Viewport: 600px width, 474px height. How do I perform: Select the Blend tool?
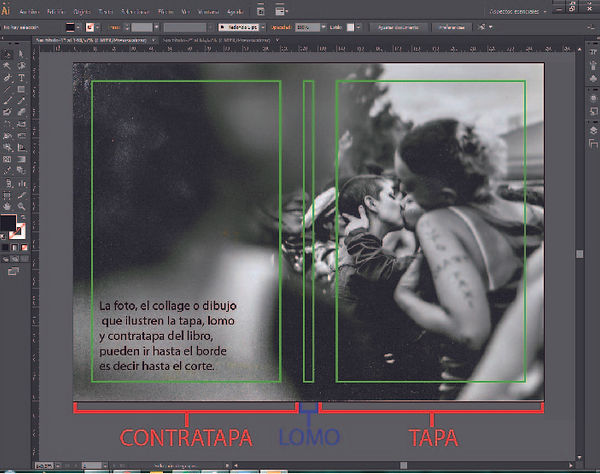[21, 171]
